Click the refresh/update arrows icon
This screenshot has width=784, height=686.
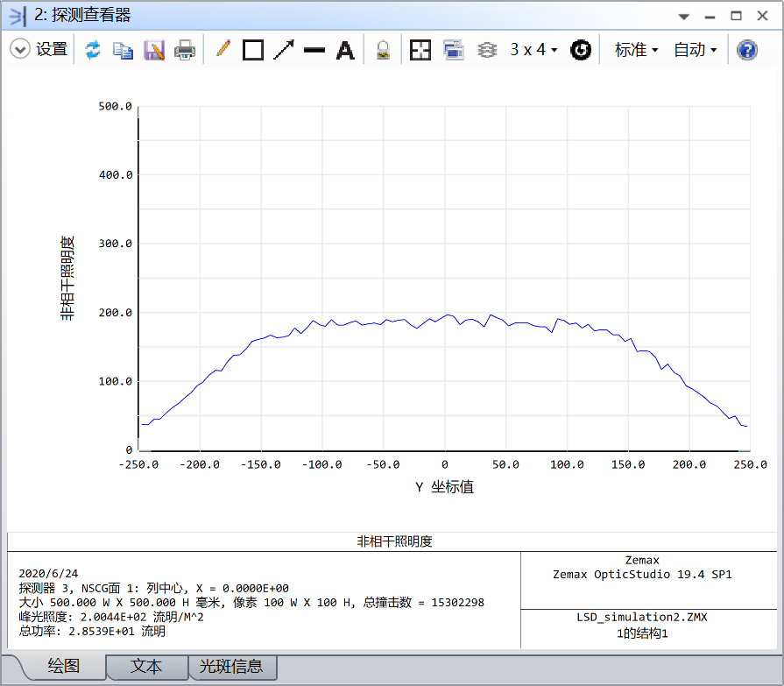click(x=92, y=50)
